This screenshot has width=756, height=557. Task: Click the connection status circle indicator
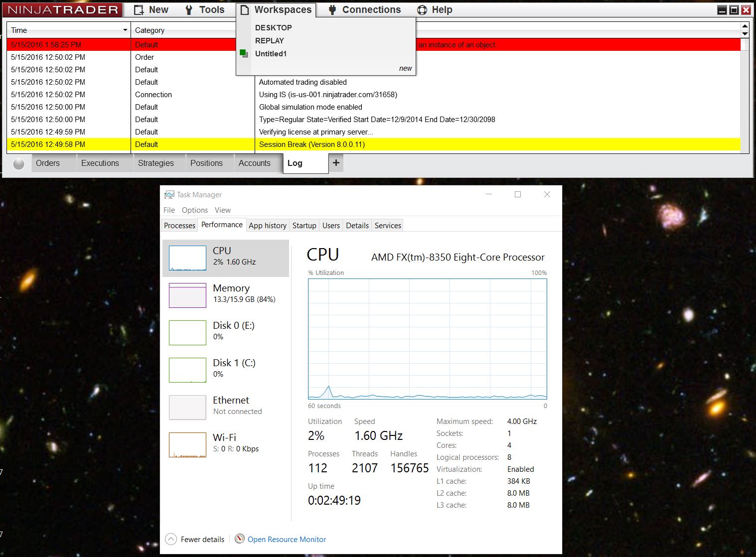tap(18, 163)
